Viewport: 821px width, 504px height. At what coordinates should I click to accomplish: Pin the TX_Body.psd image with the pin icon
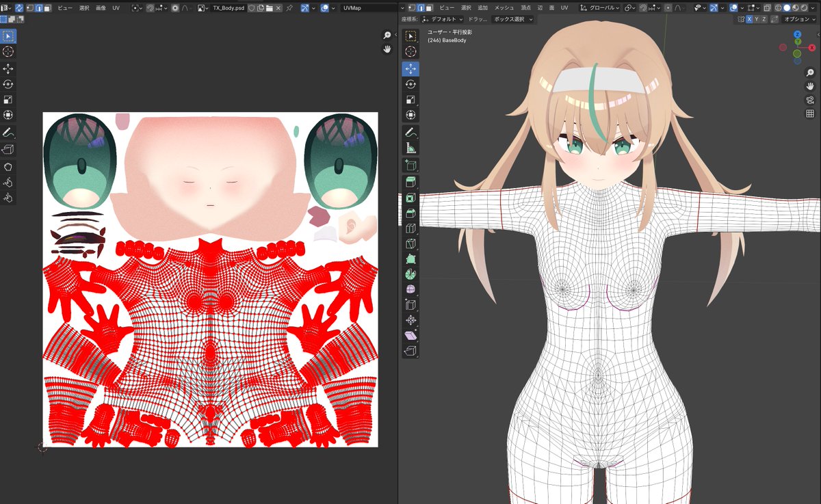click(290, 8)
